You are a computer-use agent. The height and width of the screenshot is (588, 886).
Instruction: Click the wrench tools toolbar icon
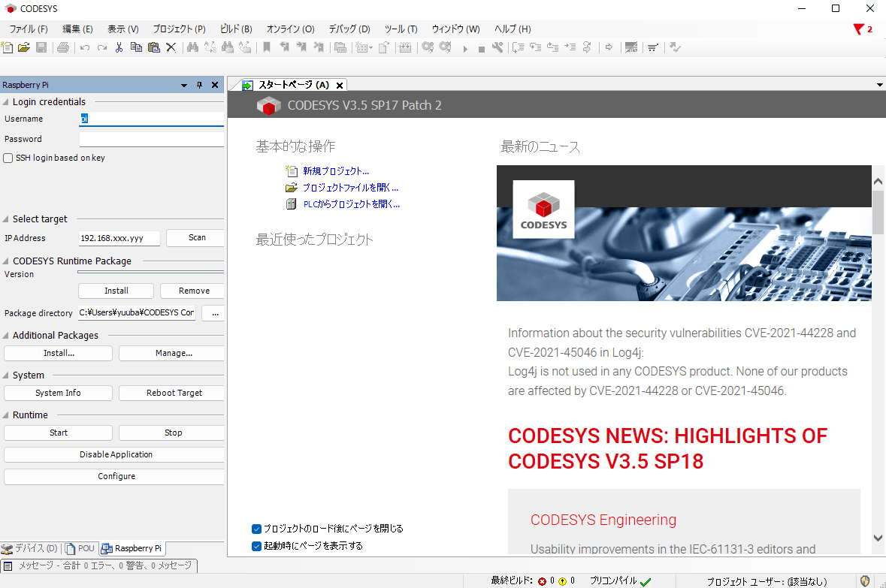point(497,47)
